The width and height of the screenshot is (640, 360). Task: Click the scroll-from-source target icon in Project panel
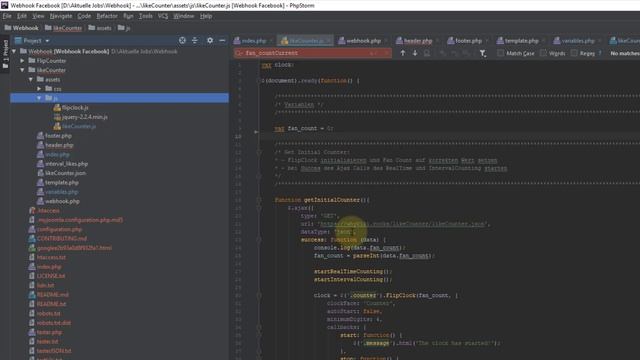click(x=182, y=40)
